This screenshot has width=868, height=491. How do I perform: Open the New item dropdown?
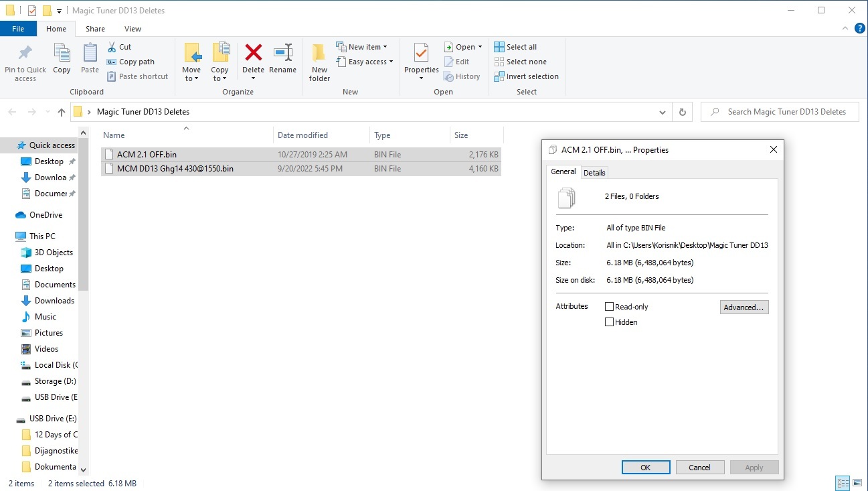pyautogui.click(x=361, y=47)
